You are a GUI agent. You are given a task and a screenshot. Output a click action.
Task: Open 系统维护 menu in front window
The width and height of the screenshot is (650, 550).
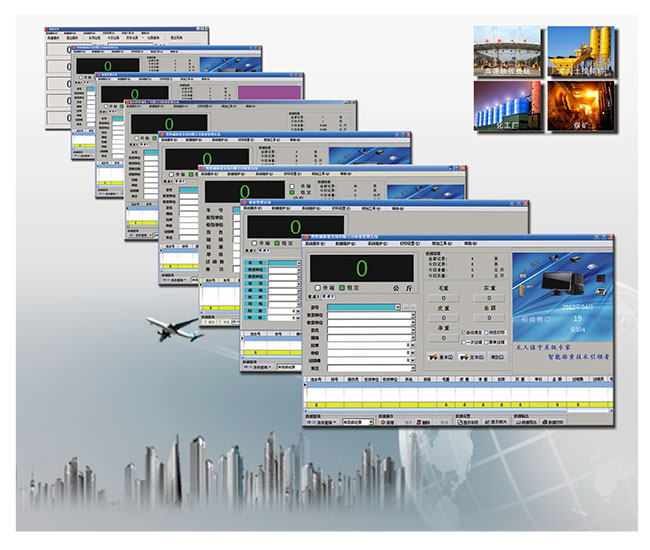[378, 244]
